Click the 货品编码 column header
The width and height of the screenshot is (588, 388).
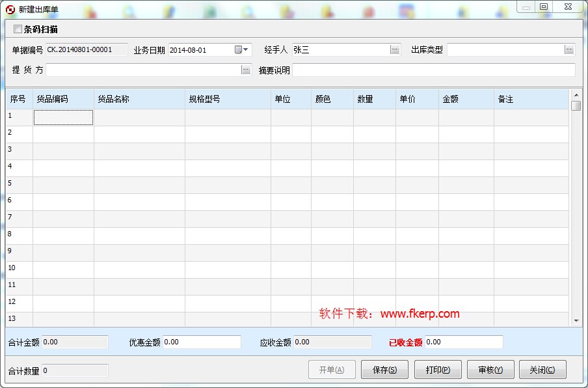[x=63, y=99]
